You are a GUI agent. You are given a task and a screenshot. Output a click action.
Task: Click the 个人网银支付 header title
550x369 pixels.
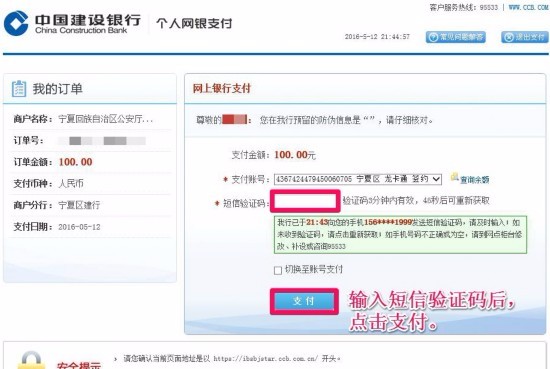click(194, 23)
